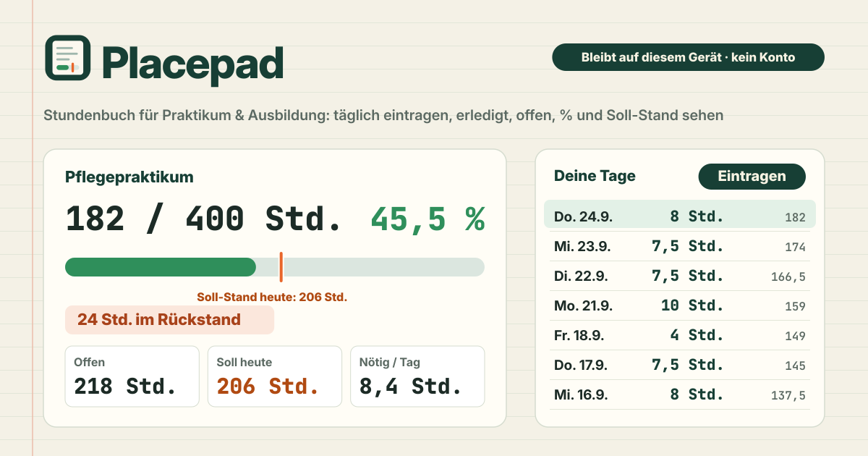Viewport: 868px width, 456px height.
Task: Click the 'Deine Tage' panel title
Action: 595,176
